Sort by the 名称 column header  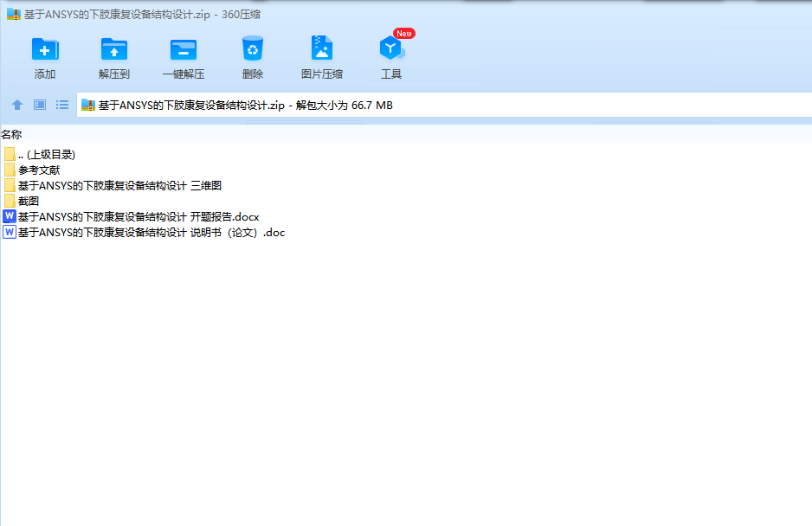(11, 135)
